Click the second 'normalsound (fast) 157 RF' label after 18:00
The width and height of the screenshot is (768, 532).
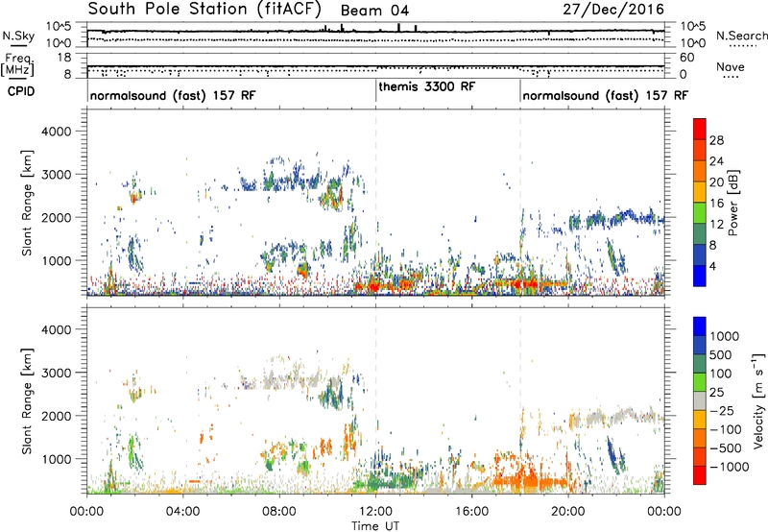click(605, 95)
